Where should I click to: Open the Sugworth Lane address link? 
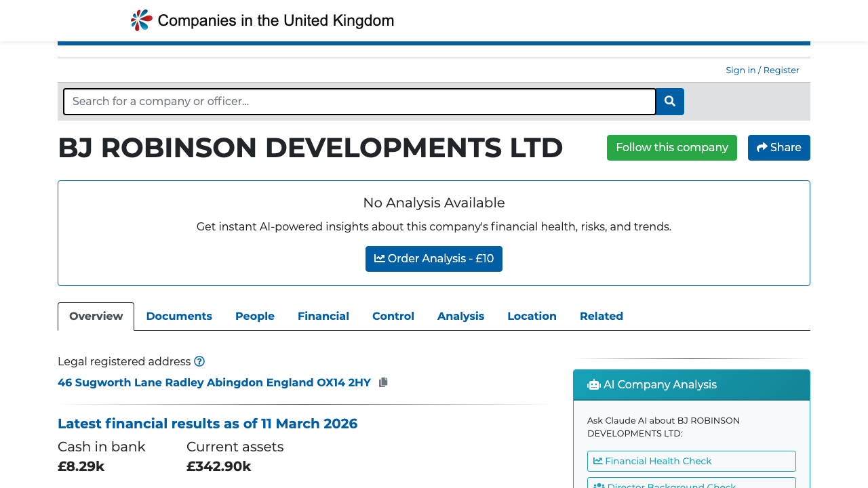click(214, 382)
